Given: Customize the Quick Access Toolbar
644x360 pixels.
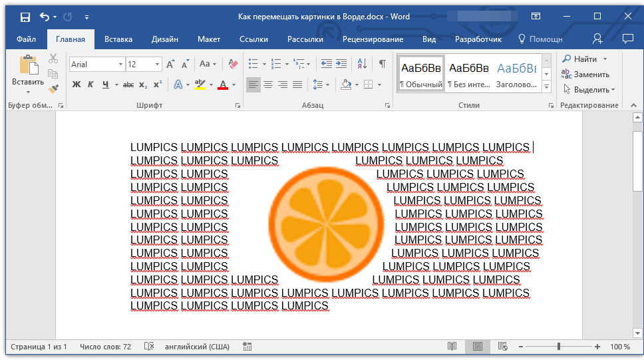Looking at the screenshot, I should pyautogui.click(x=86, y=17).
